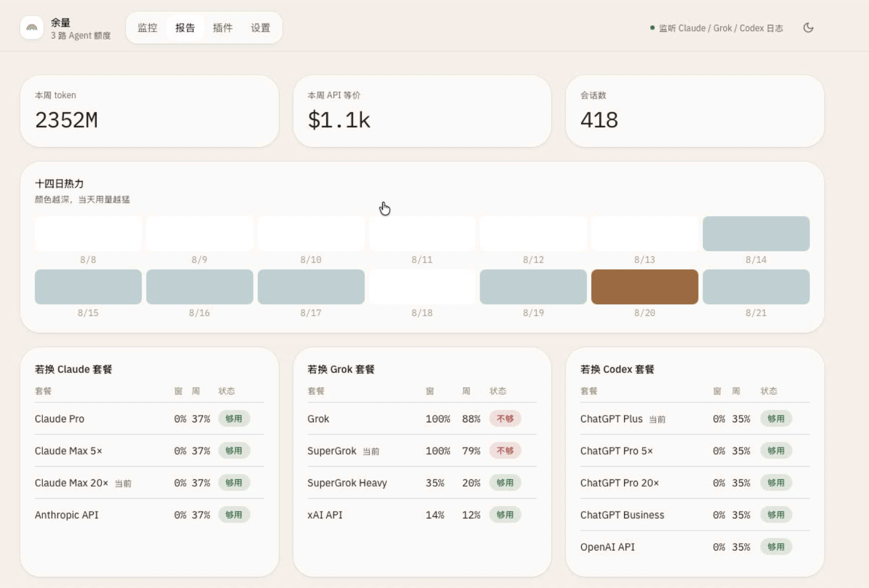Click the brown 8/20 heatmap cell

pos(645,287)
